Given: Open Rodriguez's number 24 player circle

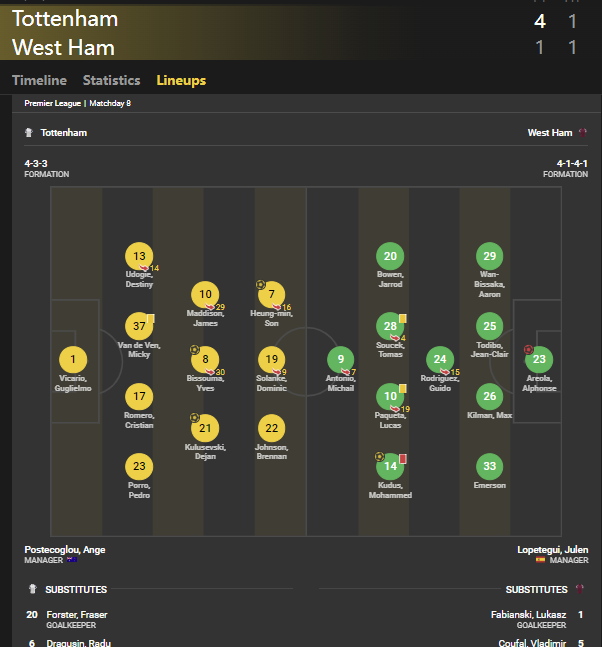Looking at the screenshot, I should click(x=440, y=359).
